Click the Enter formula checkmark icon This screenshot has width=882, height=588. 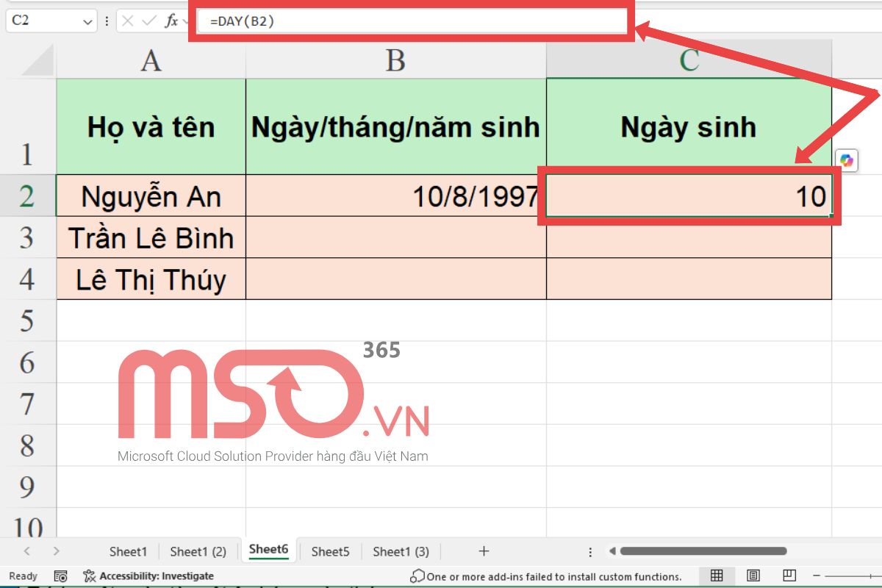coord(149,21)
